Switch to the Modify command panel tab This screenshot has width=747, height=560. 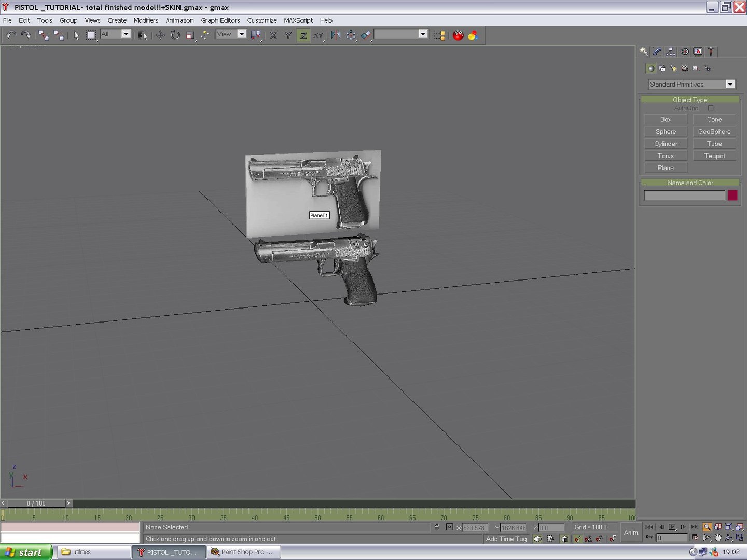click(657, 51)
